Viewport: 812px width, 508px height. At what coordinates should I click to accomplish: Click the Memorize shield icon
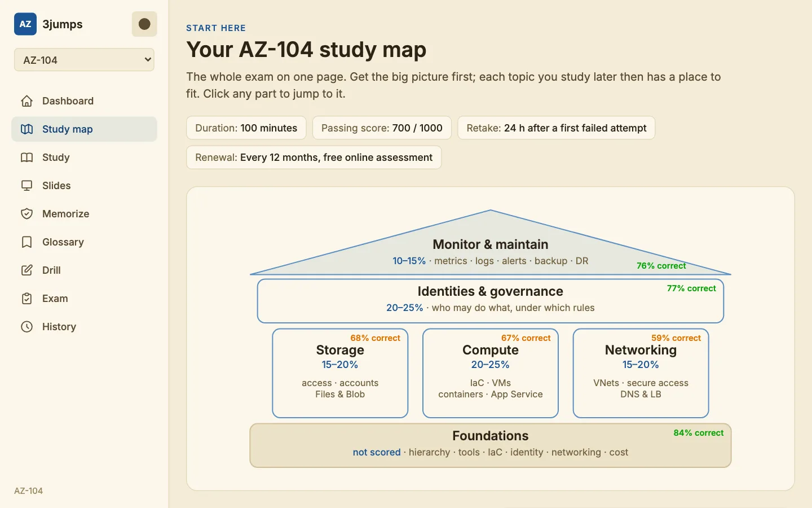click(x=27, y=214)
